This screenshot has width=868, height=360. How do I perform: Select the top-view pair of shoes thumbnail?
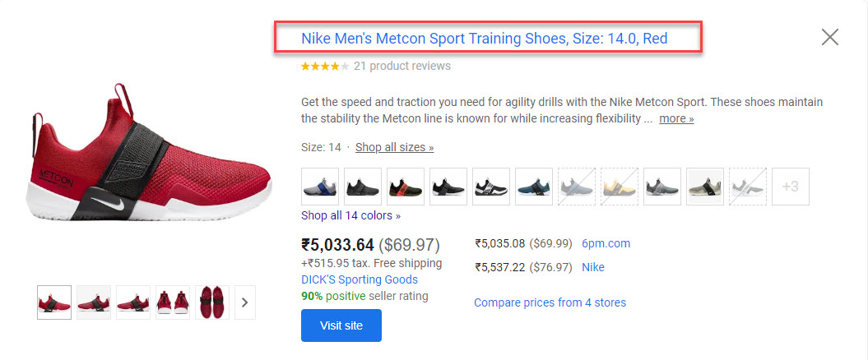tap(212, 302)
